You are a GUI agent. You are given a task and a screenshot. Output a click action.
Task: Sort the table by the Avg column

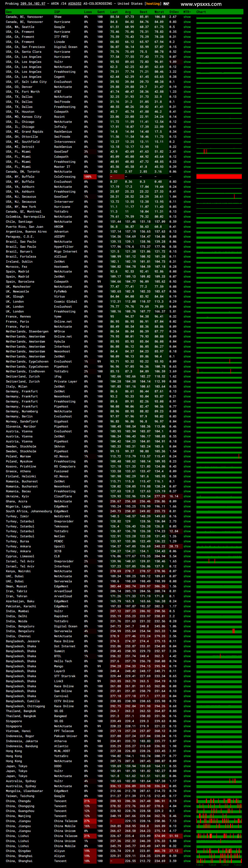128,12
